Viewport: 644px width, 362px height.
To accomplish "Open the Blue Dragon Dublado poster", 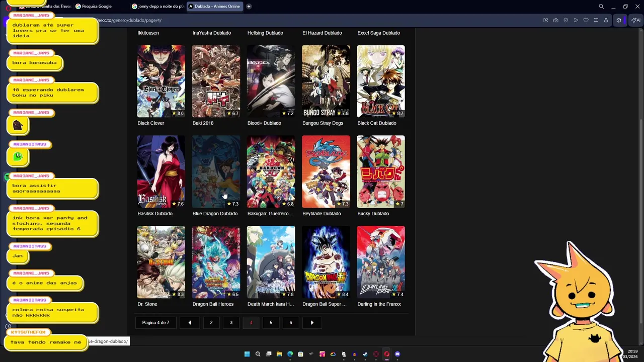I will click(x=216, y=171).
